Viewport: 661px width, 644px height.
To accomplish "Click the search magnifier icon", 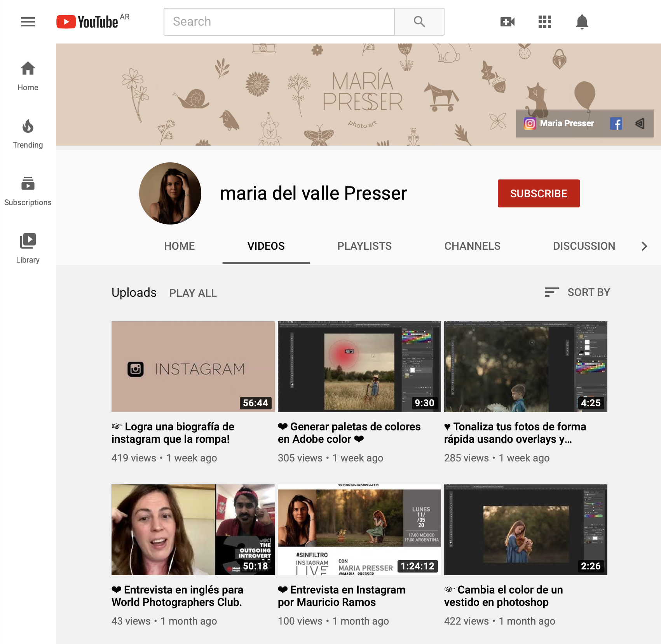I will pyautogui.click(x=419, y=22).
